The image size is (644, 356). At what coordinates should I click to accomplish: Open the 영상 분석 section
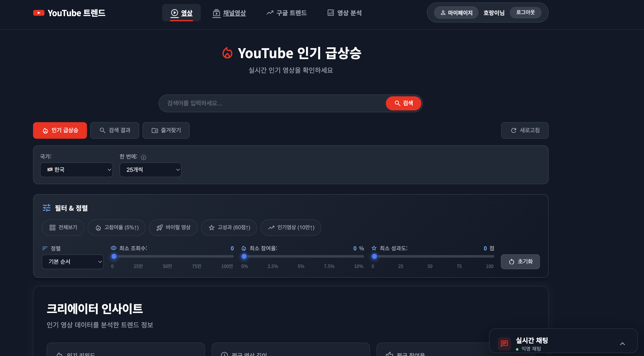coord(345,13)
